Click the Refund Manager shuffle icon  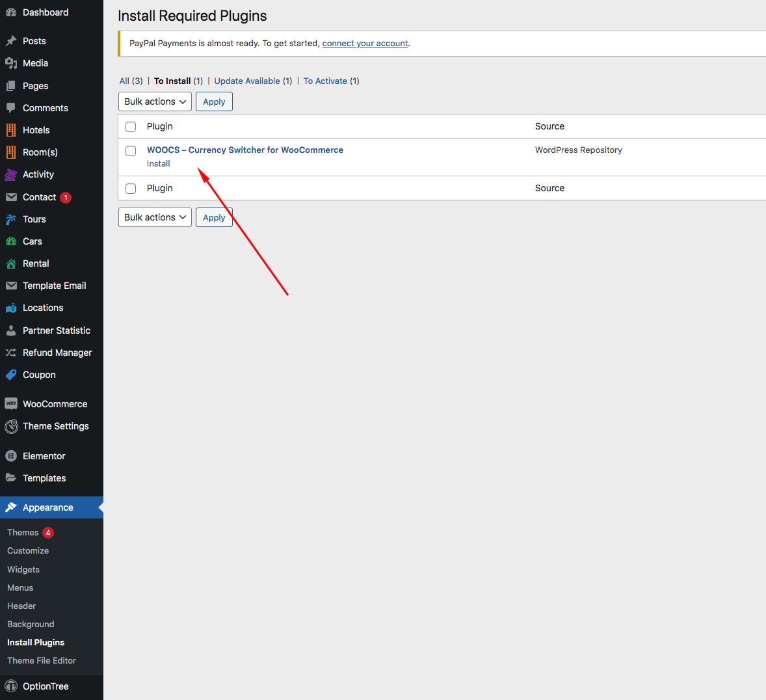tap(11, 353)
